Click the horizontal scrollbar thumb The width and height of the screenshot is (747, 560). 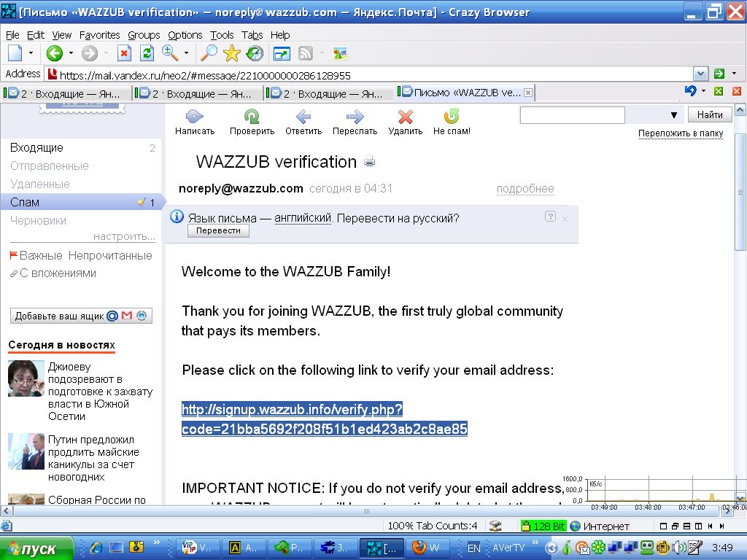click(x=366, y=511)
